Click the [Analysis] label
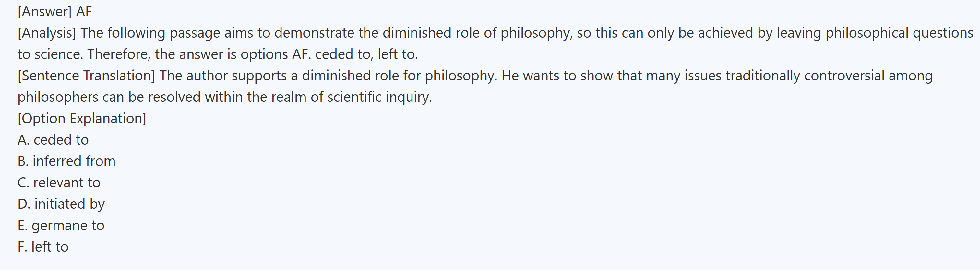Image resolution: width=980 pixels, height=270 pixels. click(x=47, y=33)
